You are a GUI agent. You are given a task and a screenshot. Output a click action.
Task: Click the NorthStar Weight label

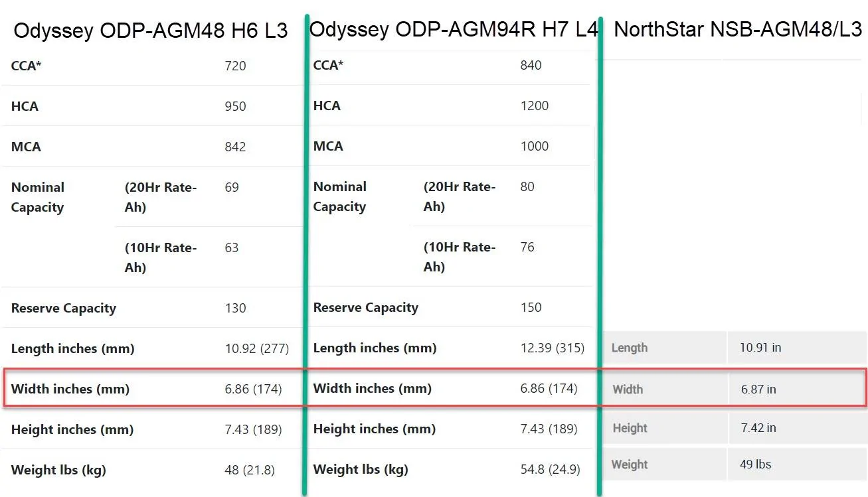click(630, 464)
